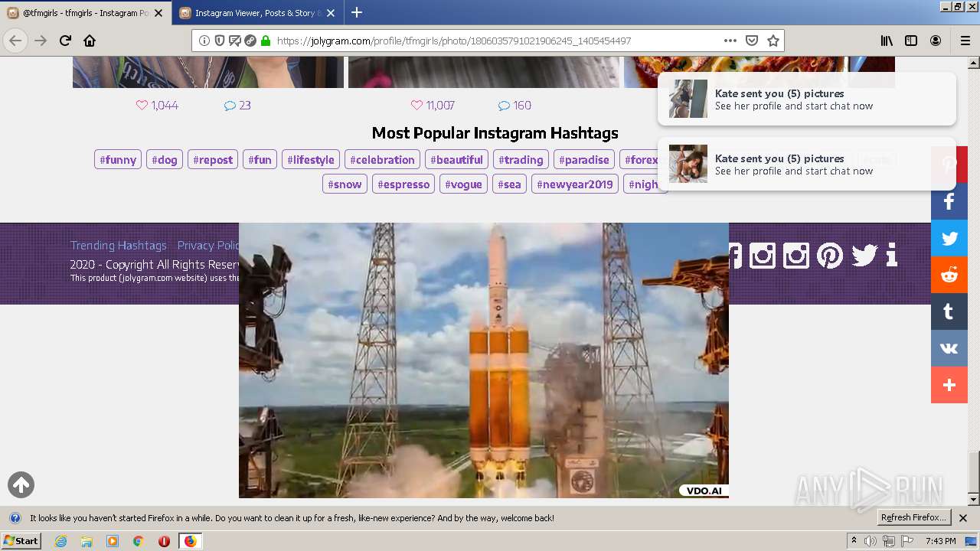Open the #trading hashtag
980x551 pixels.
click(x=521, y=159)
